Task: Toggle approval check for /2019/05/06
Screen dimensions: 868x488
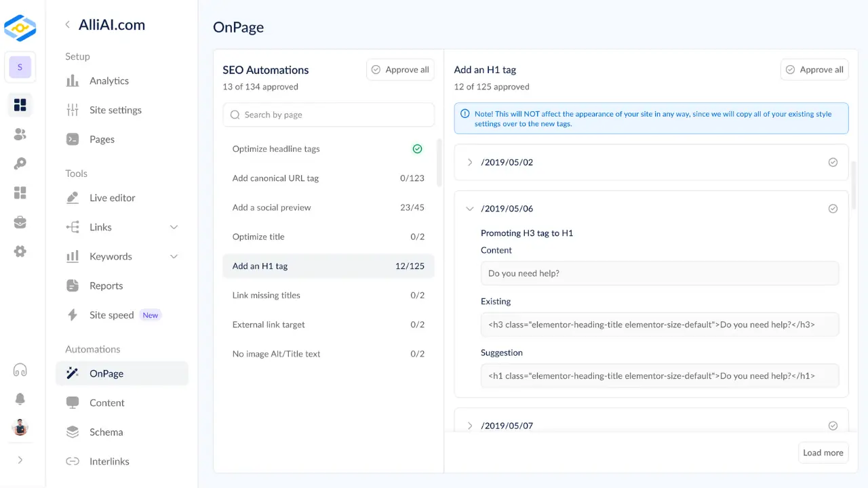Action: [833, 209]
